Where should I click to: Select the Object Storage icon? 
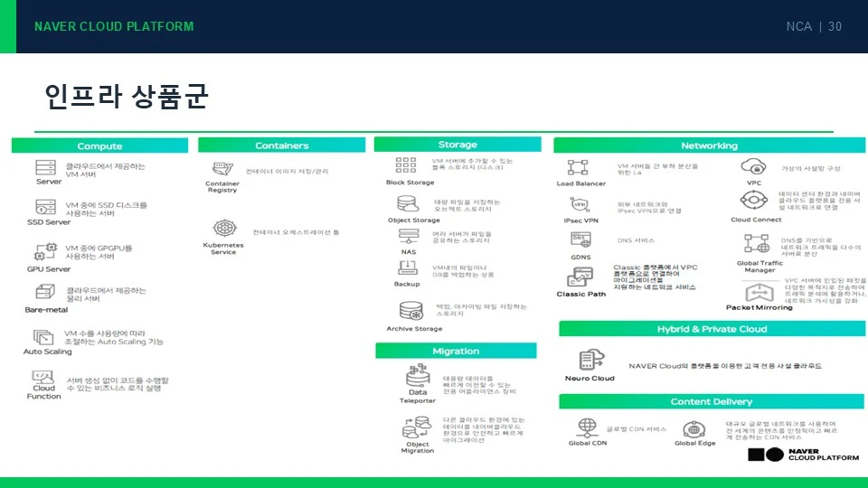click(408, 203)
